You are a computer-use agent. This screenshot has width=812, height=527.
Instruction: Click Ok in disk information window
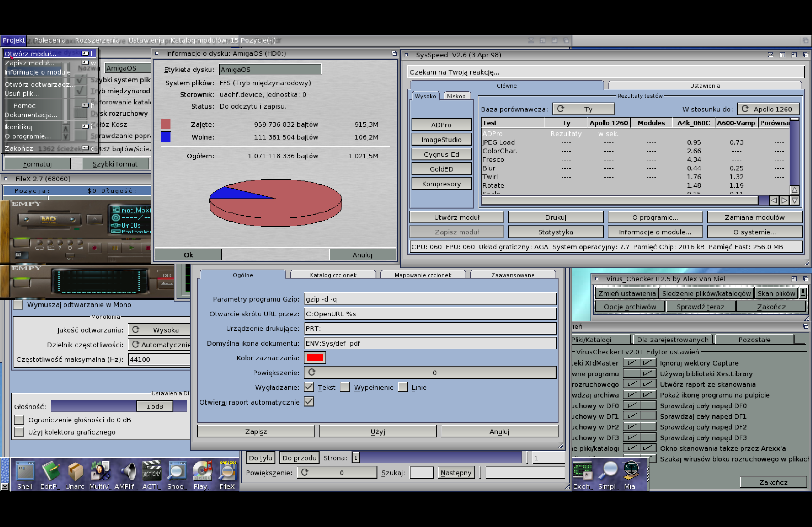pyautogui.click(x=188, y=255)
